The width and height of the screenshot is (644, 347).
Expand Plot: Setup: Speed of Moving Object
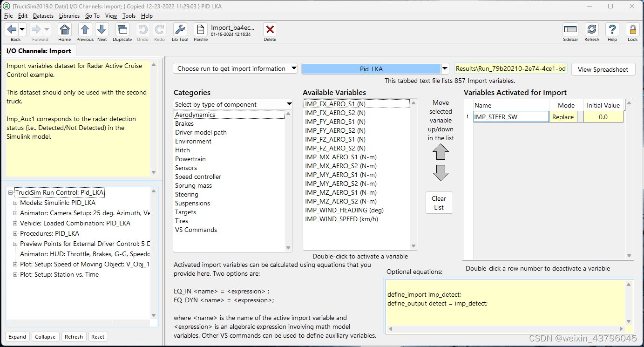pos(15,264)
